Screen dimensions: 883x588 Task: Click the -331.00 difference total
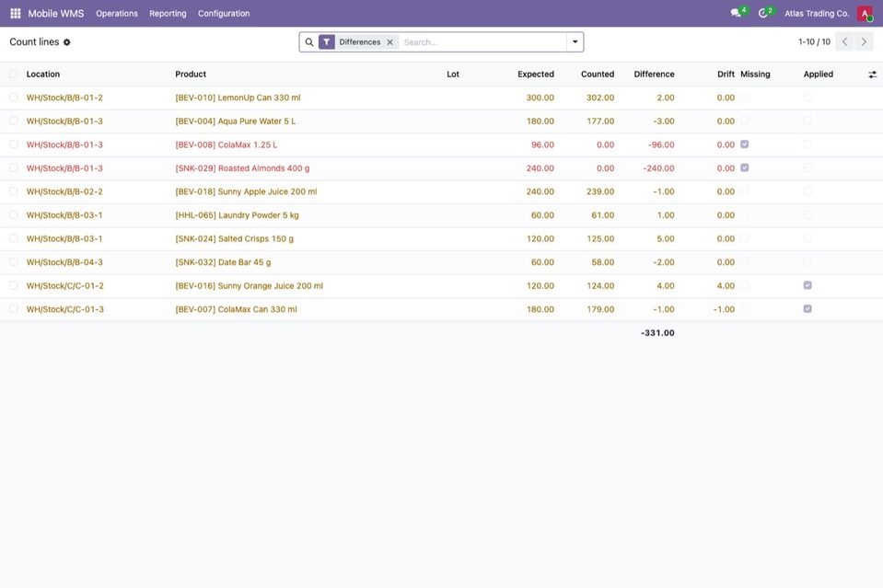(657, 332)
